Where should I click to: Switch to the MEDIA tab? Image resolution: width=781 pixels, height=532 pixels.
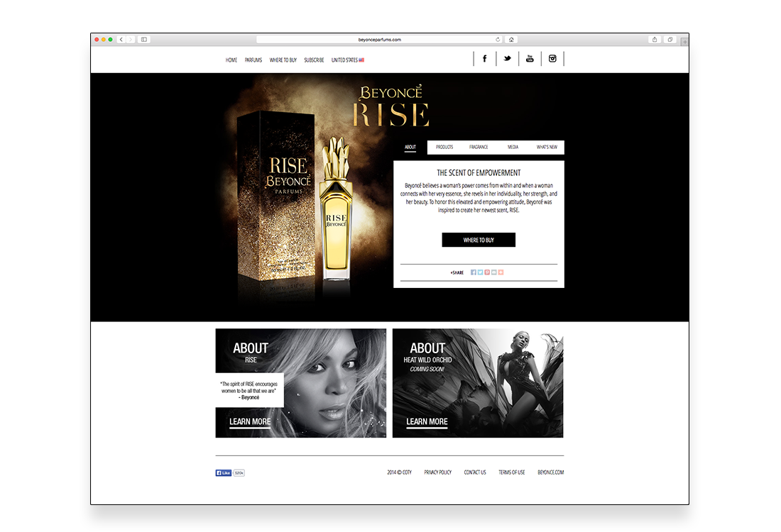(x=513, y=148)
